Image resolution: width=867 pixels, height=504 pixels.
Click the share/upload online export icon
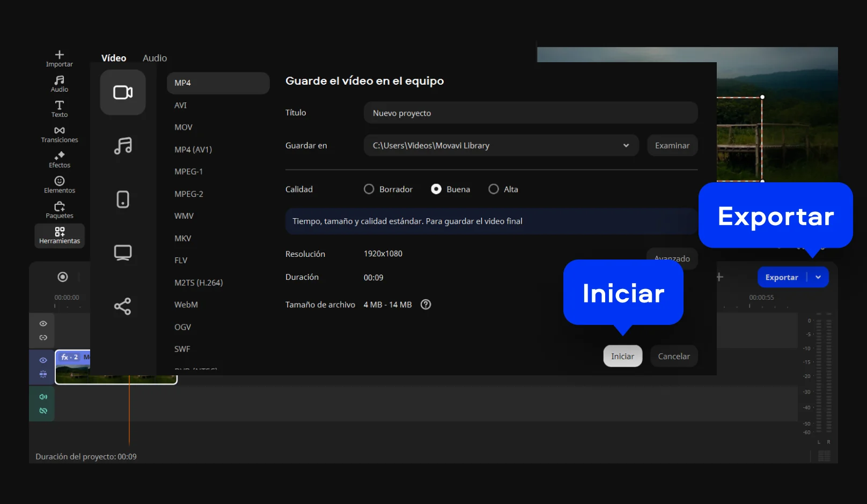pyautogui.click(x=123, y=306)
